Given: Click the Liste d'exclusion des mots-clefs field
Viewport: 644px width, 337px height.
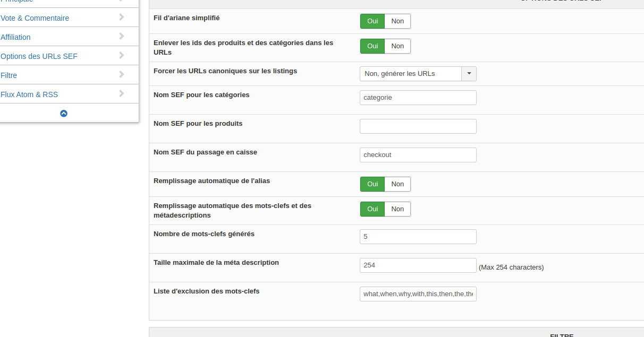Looking at the screenshot, I should click(x=418, y=294).
